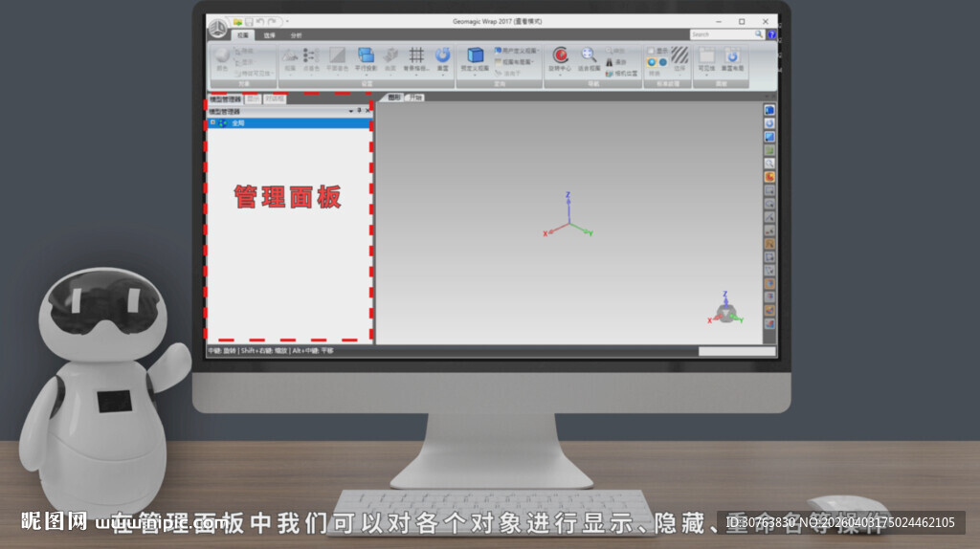
Task: Expand the 全局 tree node plus box
Action: (x=213, y=123)
